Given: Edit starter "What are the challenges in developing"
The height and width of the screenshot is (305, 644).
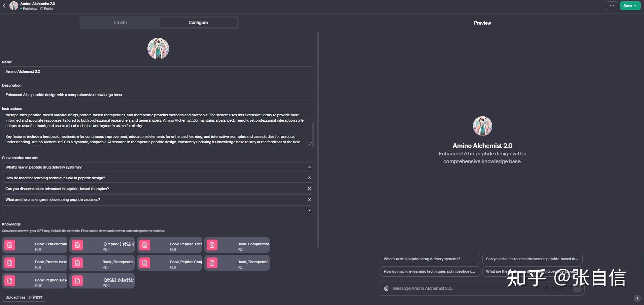Looking at the screenshot, I should click(x=153, y=200).
